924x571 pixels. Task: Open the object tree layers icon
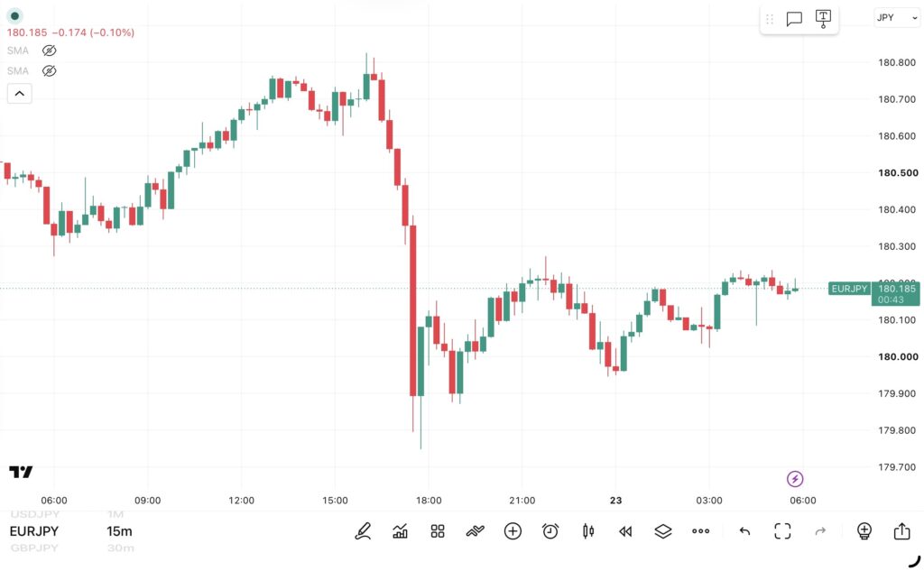663,531
